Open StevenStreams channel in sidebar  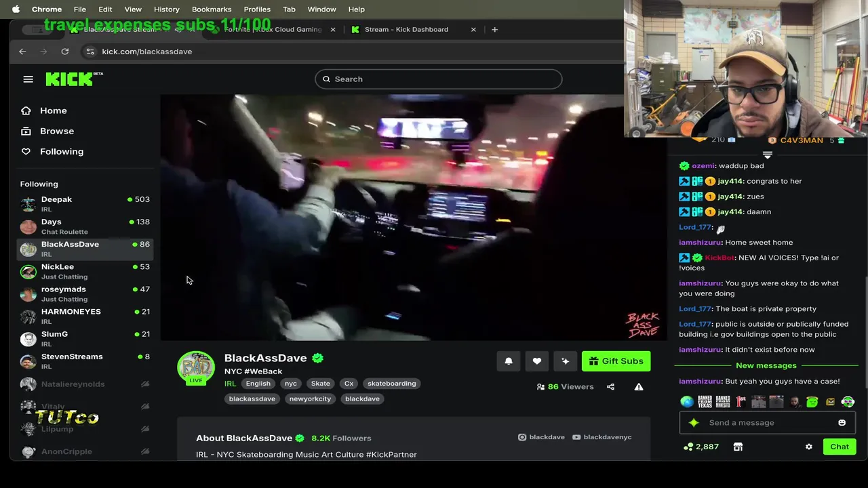pyautogui.click(x=85, y=361)
